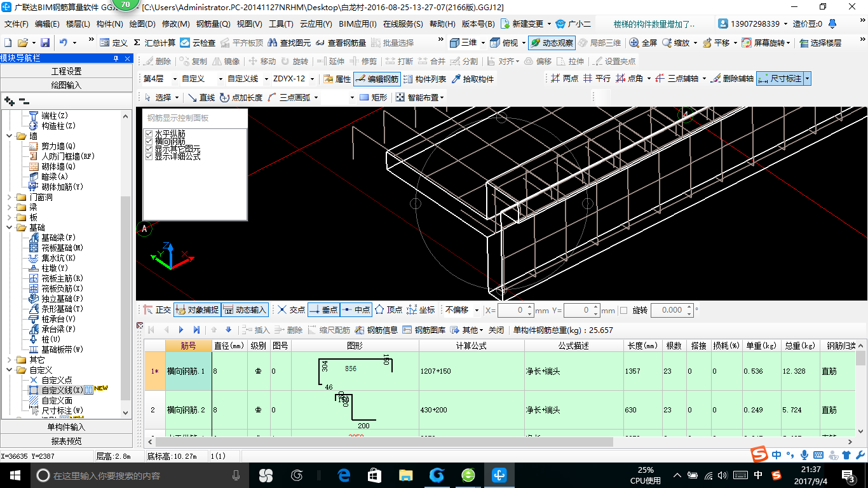This screenshot has height=488, width=868.
Task: Open 钢筋信息 rebar info
Action: pyautogui.click(x=376, y=330)
